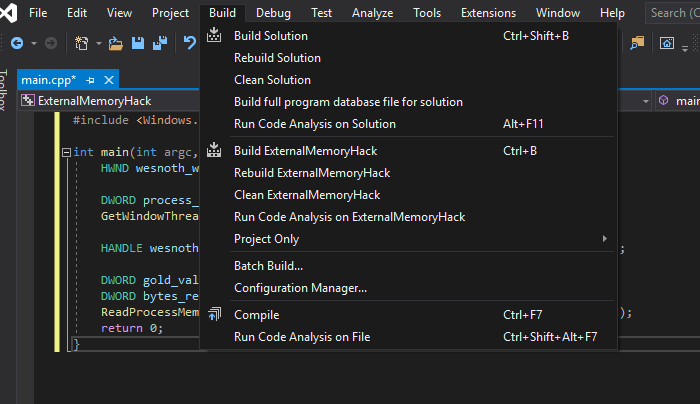The image size is (700, 404).
Task: Choose Rebuild Solution
Action: tap(408, 58)
